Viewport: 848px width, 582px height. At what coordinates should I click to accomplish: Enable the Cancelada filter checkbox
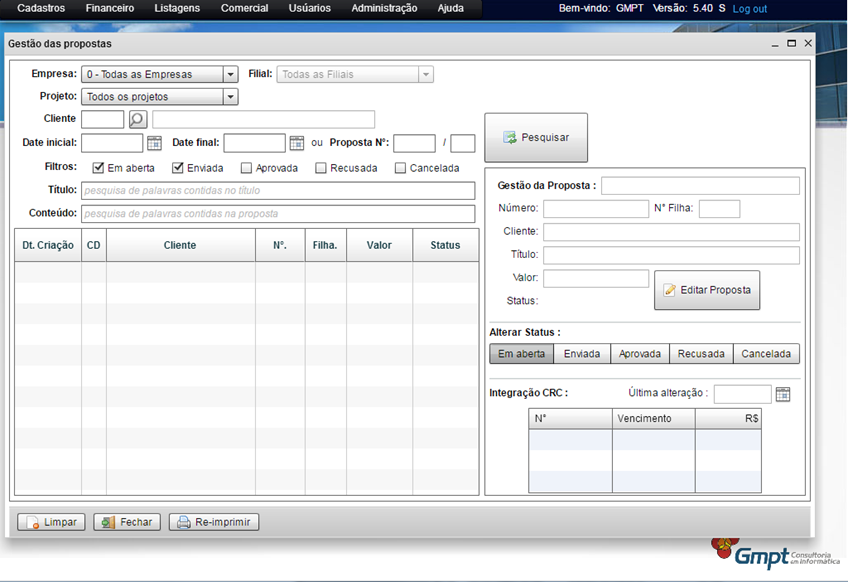click(x=400, y=168)
